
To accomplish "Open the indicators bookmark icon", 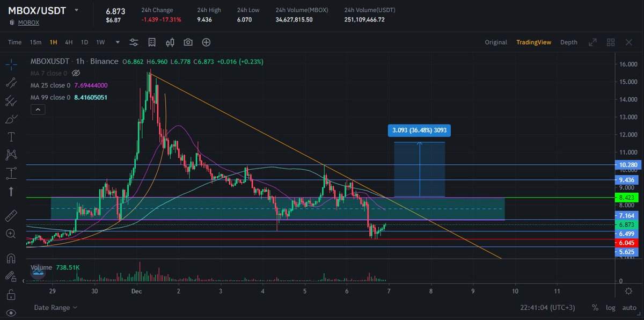I will point(152,42).
